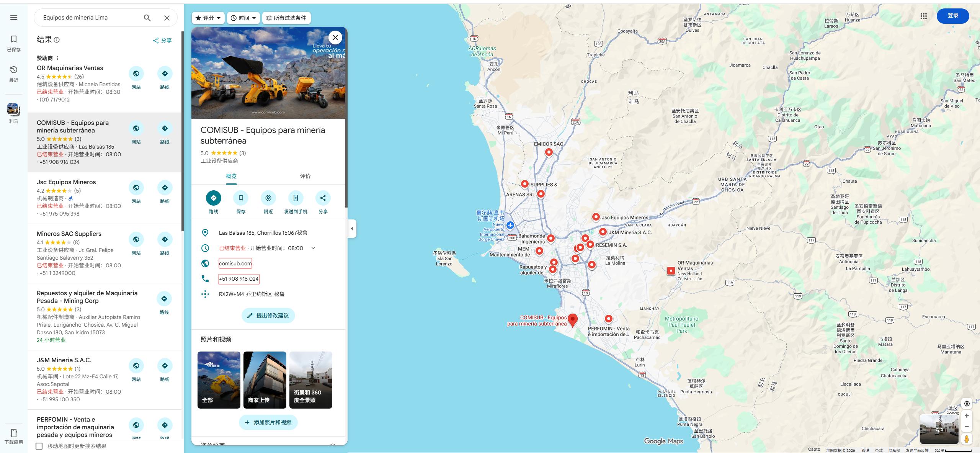Open the hours filter dropdown
This screenshot has height=453, width=980.
(x=243, y=18)
